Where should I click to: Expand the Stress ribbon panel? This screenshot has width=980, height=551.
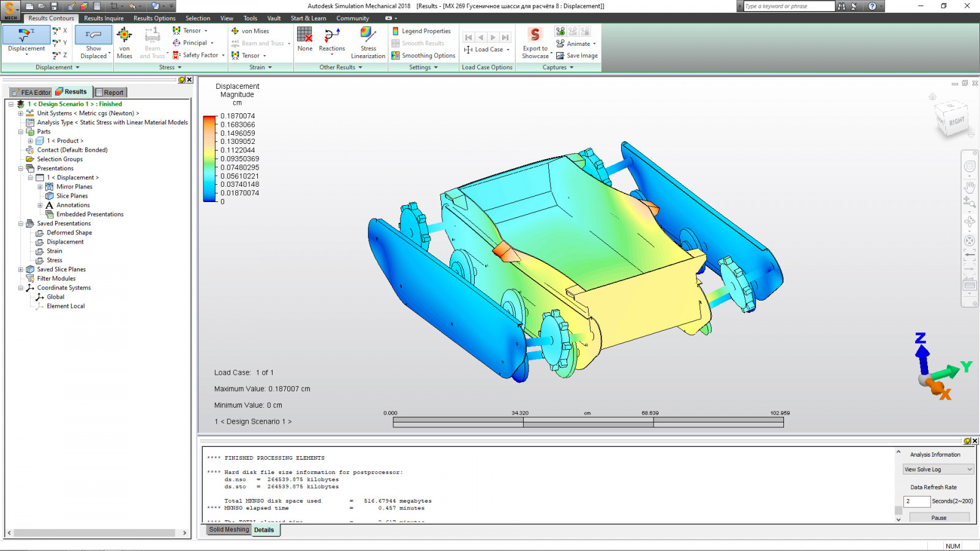[170, 67]
